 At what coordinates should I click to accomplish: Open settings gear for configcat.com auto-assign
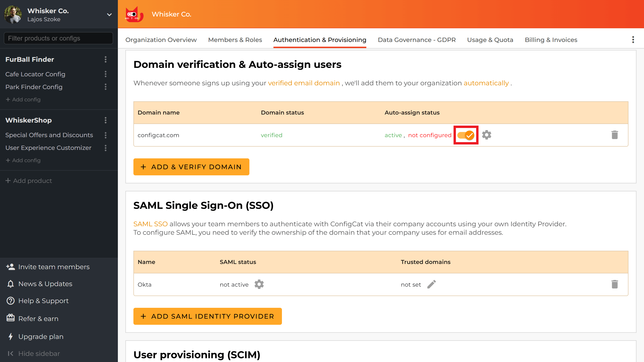(487, 135)
